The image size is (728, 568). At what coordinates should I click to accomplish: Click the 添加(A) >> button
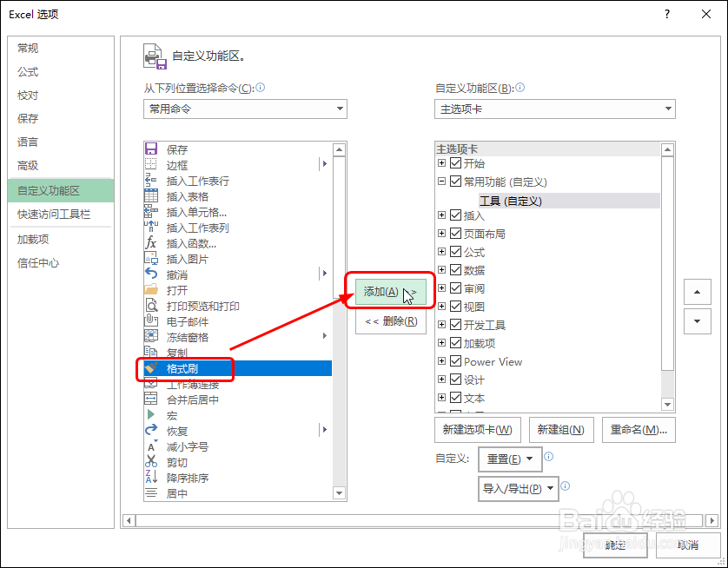point(390,292)
